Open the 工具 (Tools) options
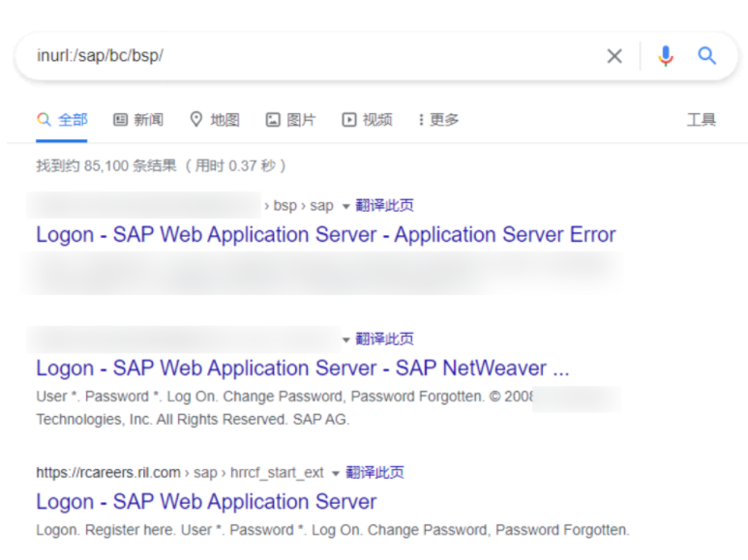This screenshot has width=748, height=560. coord(702,120)
